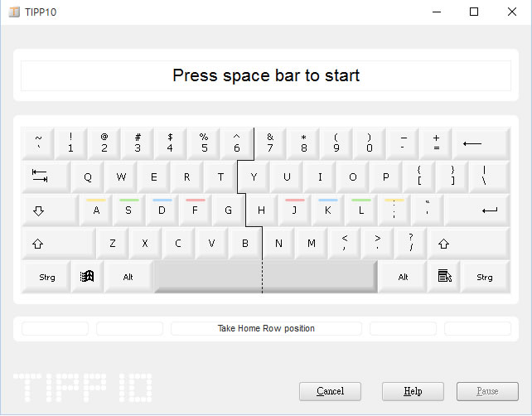Image resolution: width=532 pixels, height=416 pixels.
Task: Click the quote apostrophe key
Action: coord(427,210)
